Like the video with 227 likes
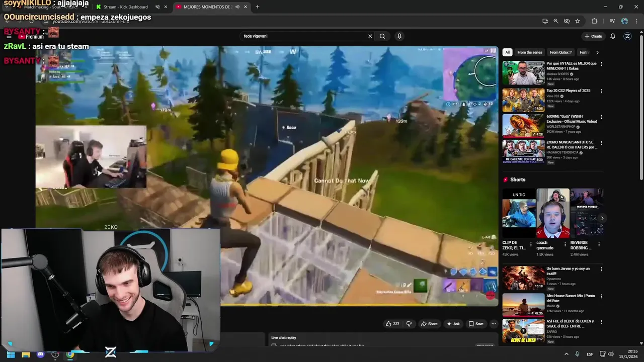This screenshot has height=362, width=644. (392, 324)
